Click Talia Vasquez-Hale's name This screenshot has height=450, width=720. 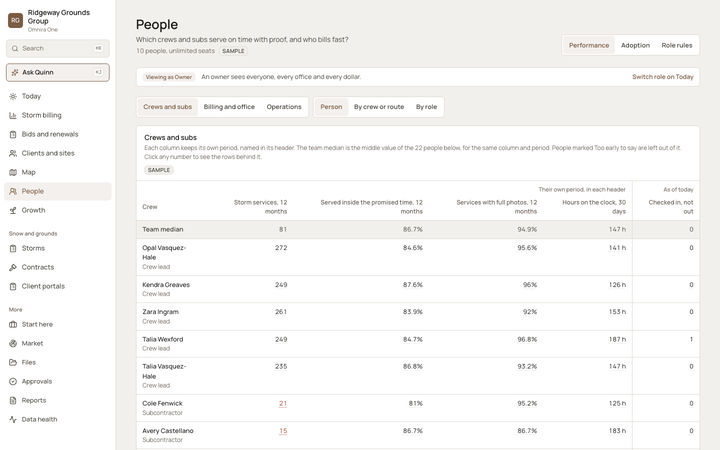(x=164, y=371)
